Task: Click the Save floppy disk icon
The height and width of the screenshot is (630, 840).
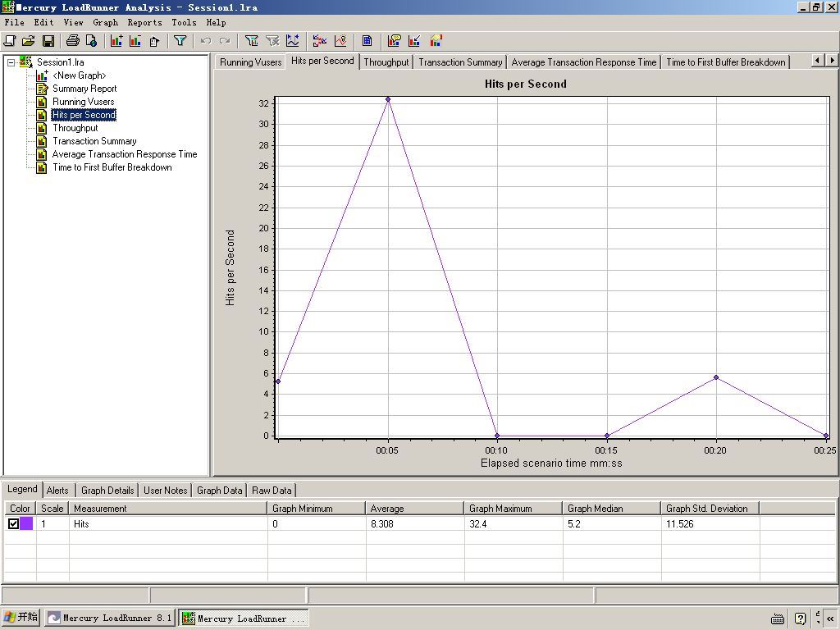Action: pos(48,41)
